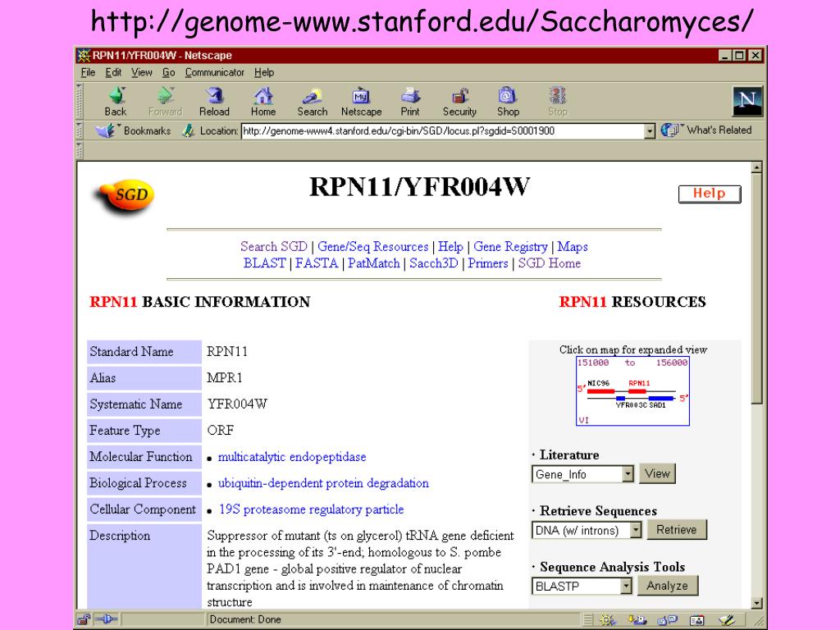Open Address Book icon in component bar
Viewport: 840px width, 630px height.
coord(696,620)
